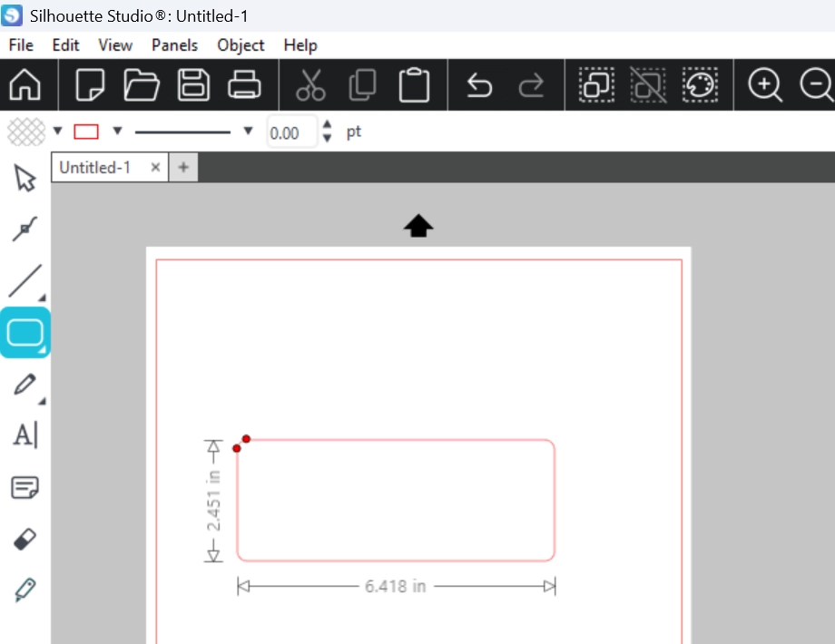Click the Zoom In magnifier
Screen dimensions: 835x644
click(764, 85)
